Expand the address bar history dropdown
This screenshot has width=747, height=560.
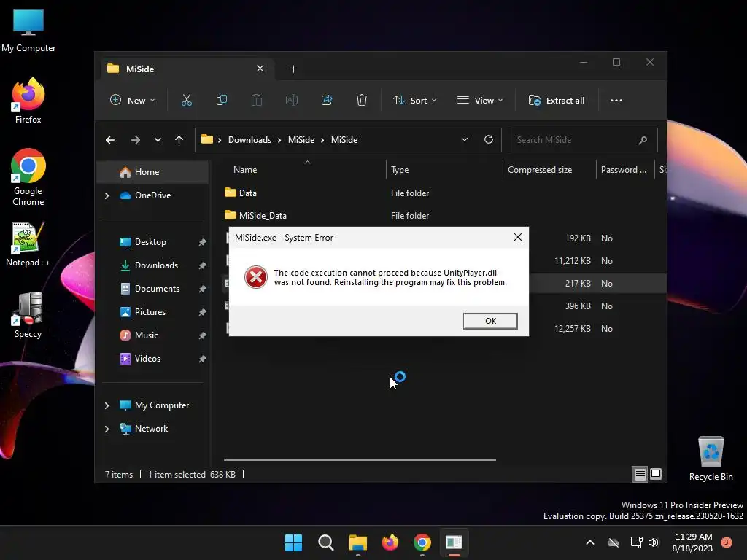(465, 139)
